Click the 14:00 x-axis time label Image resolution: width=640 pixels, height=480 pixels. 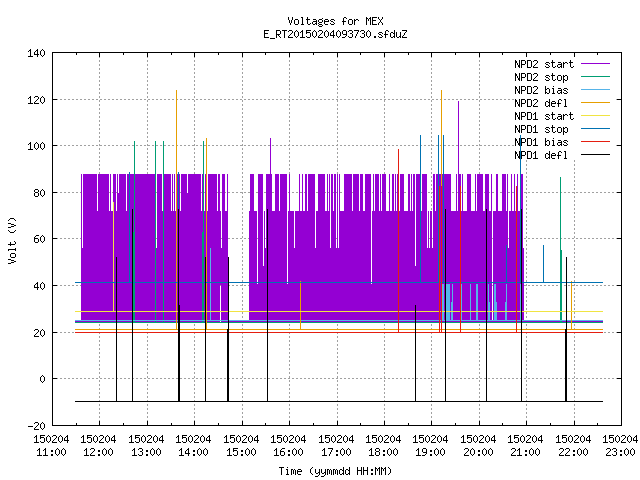[x=193, y=452]
